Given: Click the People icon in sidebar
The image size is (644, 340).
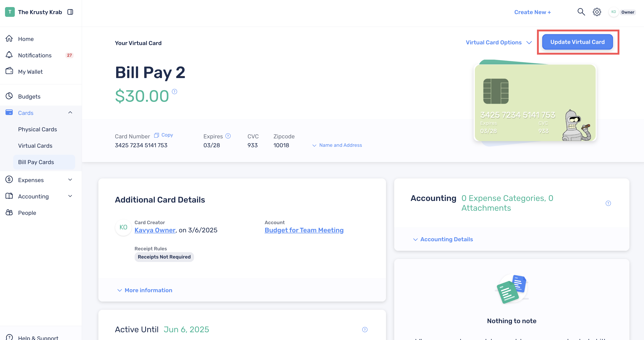Looking at the screenshot, I should 9,212.
